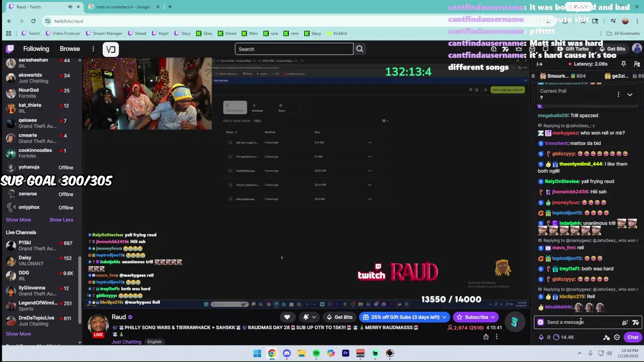Mute the tab via speaker icon
The image size is (644, 362).
(70, 7)
